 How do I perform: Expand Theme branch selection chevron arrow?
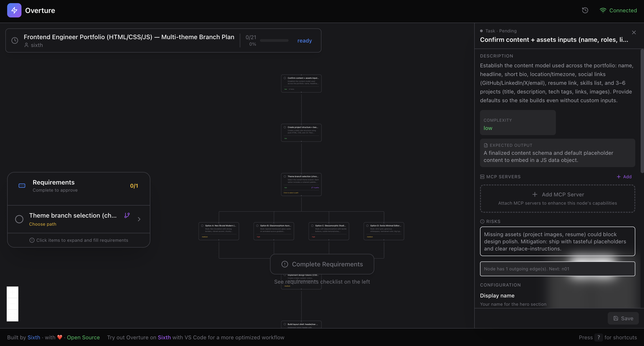(x=139, y=219)
